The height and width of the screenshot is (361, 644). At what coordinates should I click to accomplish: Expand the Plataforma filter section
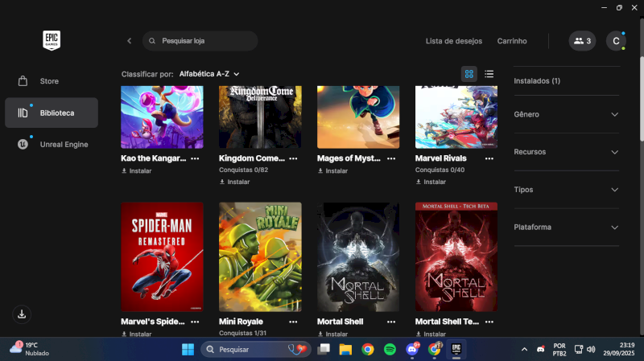(x=566, y=228)
